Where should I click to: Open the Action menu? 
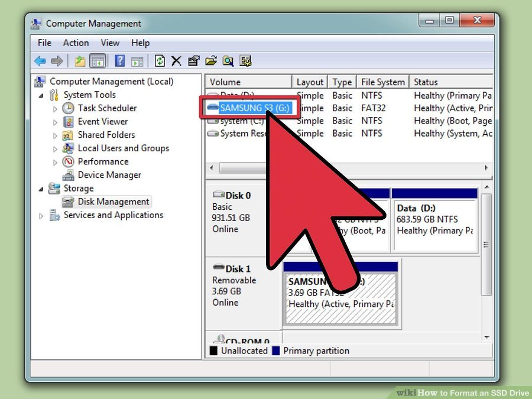pyautogui.click(x=76, y=43)
